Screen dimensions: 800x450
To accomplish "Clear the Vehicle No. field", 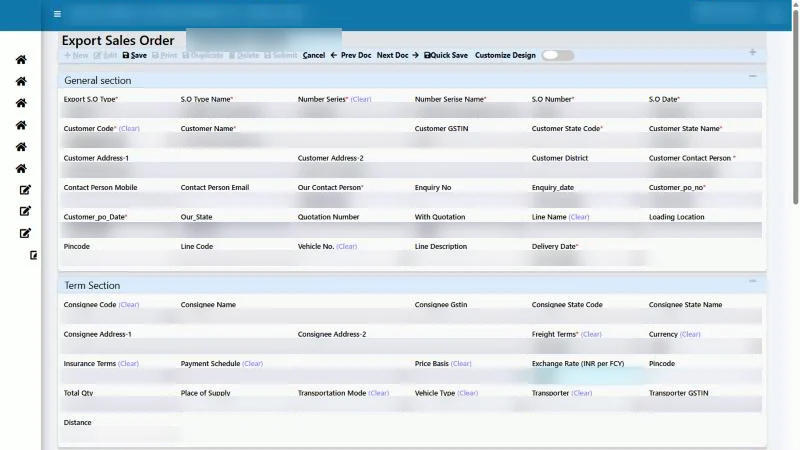I will pyautogui.click(x=347, y=246).
